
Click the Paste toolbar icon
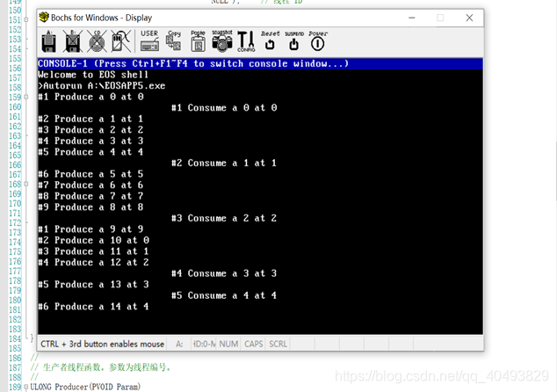(198, 41)
